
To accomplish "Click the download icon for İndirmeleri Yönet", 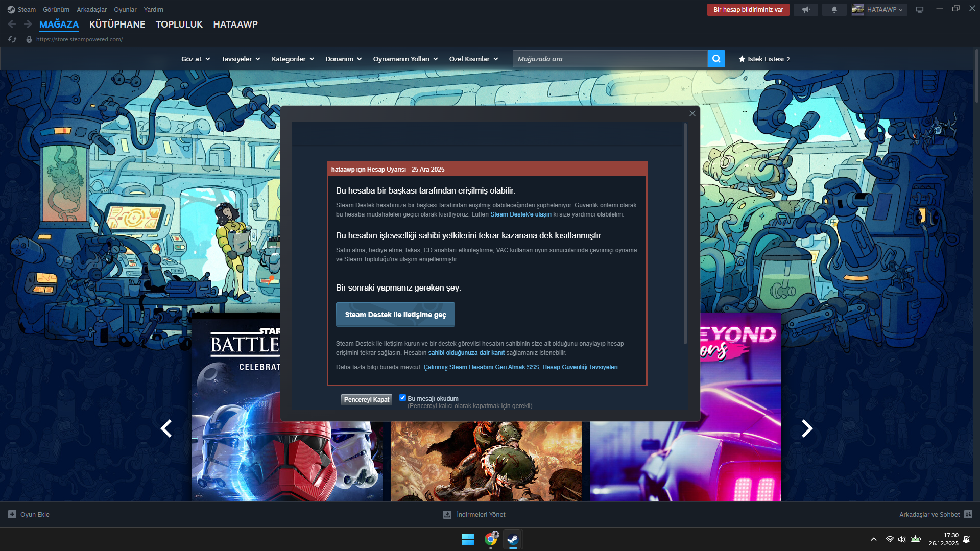I will 447,514.
